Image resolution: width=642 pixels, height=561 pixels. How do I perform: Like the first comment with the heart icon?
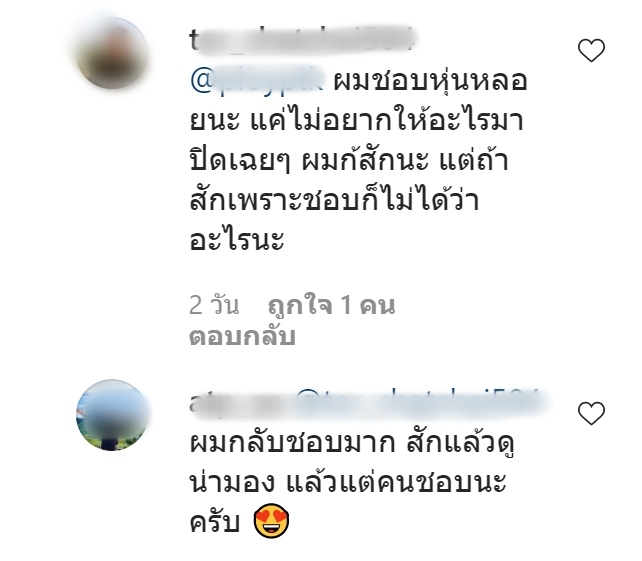(x=591, y=50)
